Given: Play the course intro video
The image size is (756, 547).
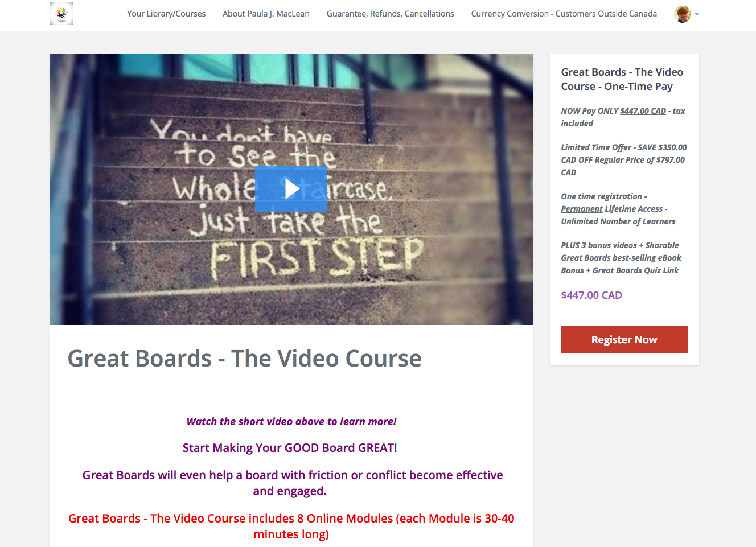Looking at the screenshot, I should [x=291, y=189].
